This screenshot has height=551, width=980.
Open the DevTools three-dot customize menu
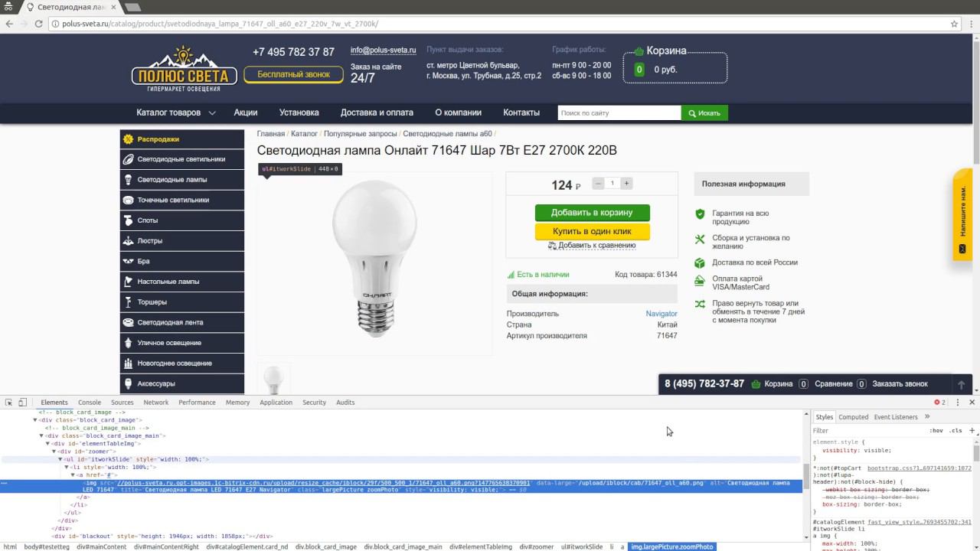pyautogui.click(x=958, y=403)
